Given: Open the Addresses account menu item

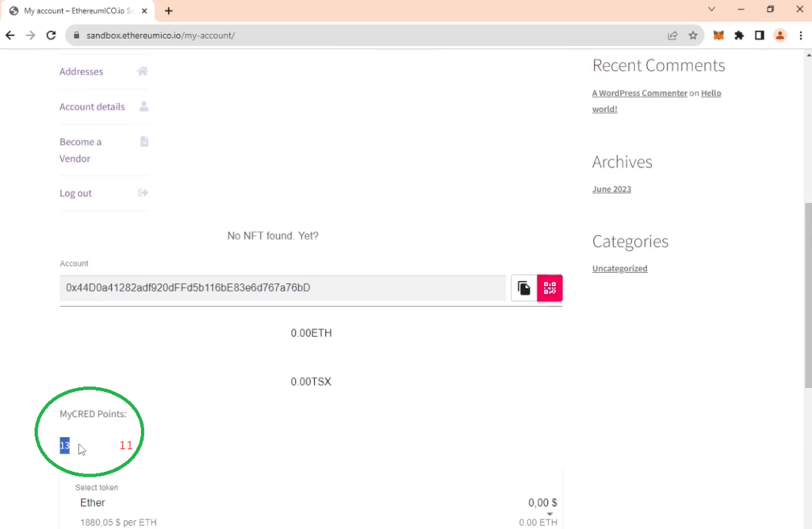Looking at the screenshot, I should [x=81, y=71].
